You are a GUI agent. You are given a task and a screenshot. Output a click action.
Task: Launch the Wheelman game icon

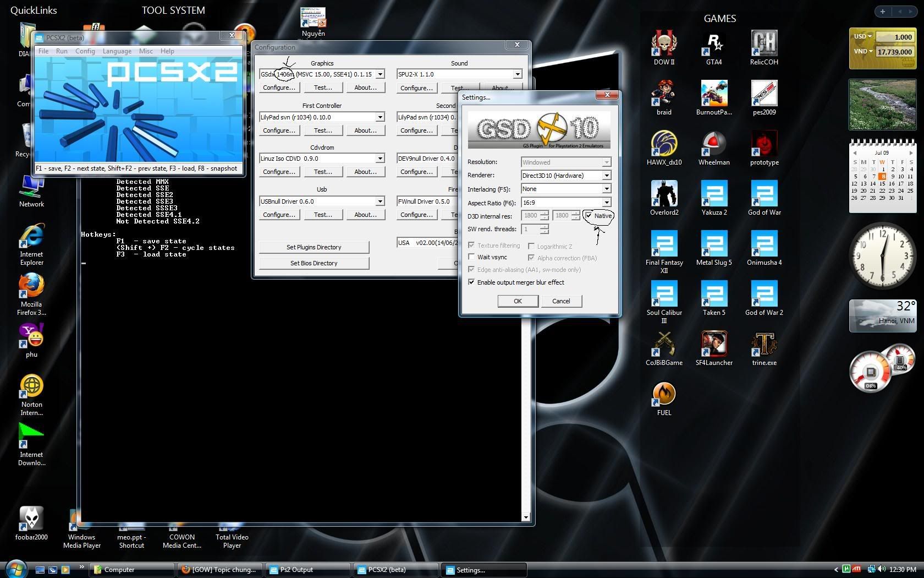[714, 148]
